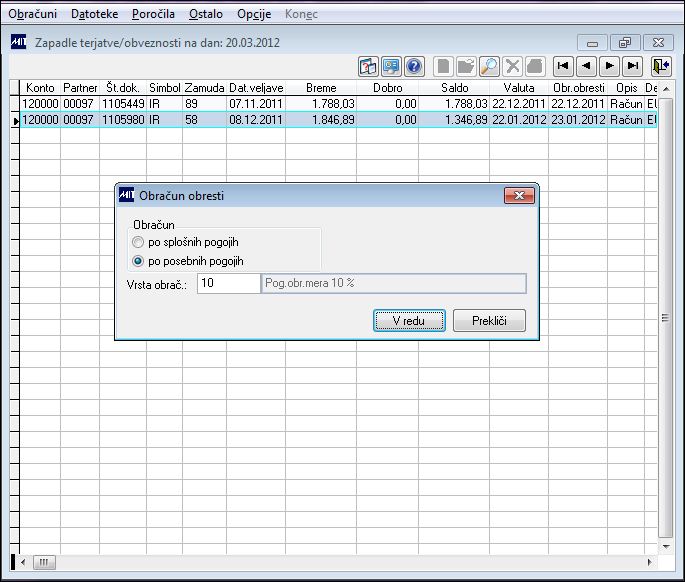The image size is (685, 582).
Task: Cancel dialog with Prekliči button
Action: pyautogui.click(x=489, y=321)
